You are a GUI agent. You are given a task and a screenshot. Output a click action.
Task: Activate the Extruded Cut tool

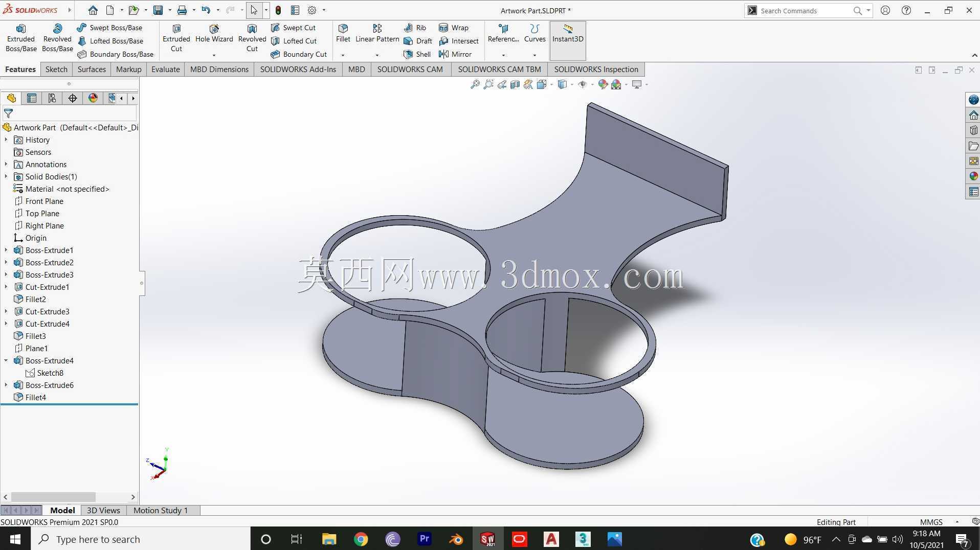point(176,38)
